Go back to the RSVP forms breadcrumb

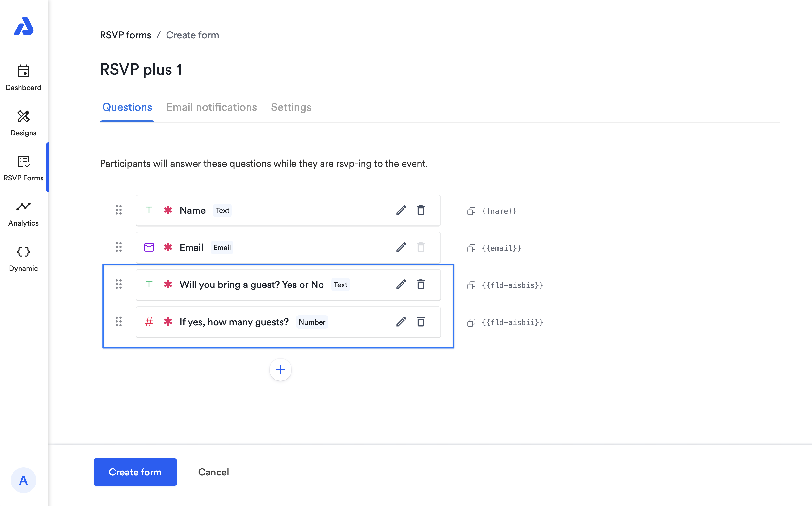(125, 35)
